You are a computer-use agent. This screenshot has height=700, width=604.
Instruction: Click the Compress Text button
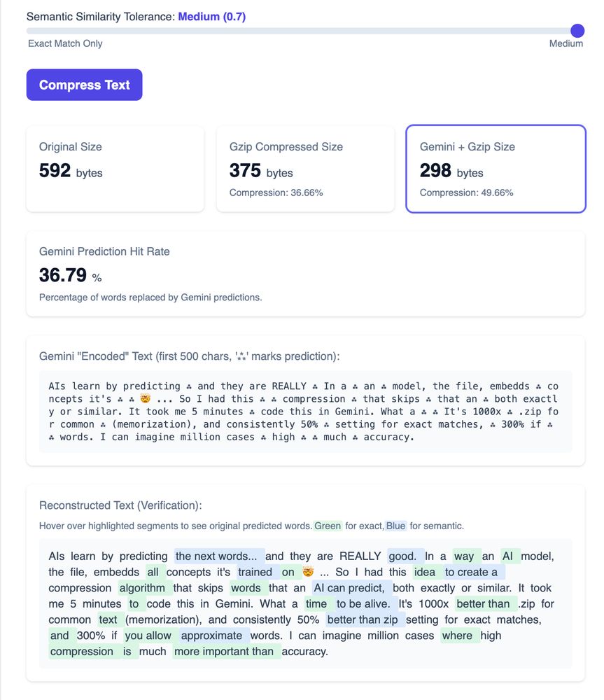84,85
